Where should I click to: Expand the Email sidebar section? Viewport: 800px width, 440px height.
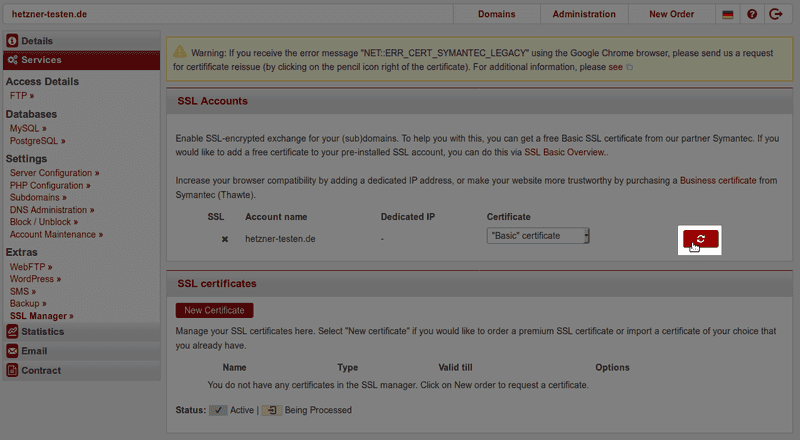pos(82,351)
